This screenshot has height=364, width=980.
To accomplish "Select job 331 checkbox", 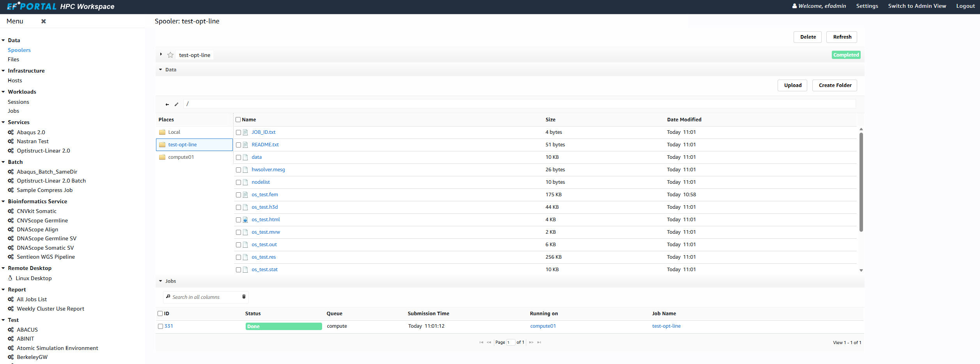I will pos(160,326).
